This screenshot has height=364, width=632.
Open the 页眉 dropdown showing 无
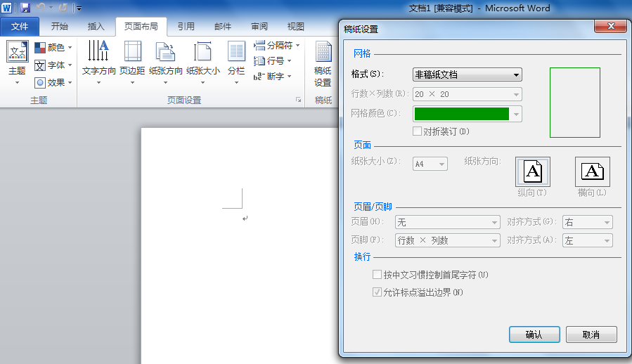(447, 222)
